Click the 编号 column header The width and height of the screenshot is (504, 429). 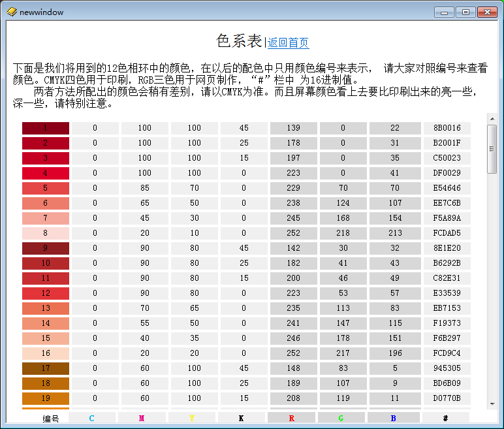pyautogui.click(x=51, y=418)
